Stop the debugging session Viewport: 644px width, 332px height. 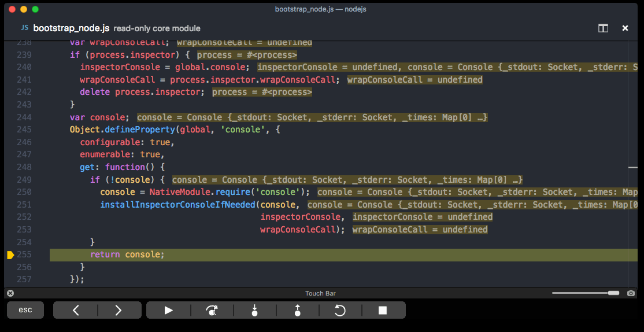pos(383,311)
